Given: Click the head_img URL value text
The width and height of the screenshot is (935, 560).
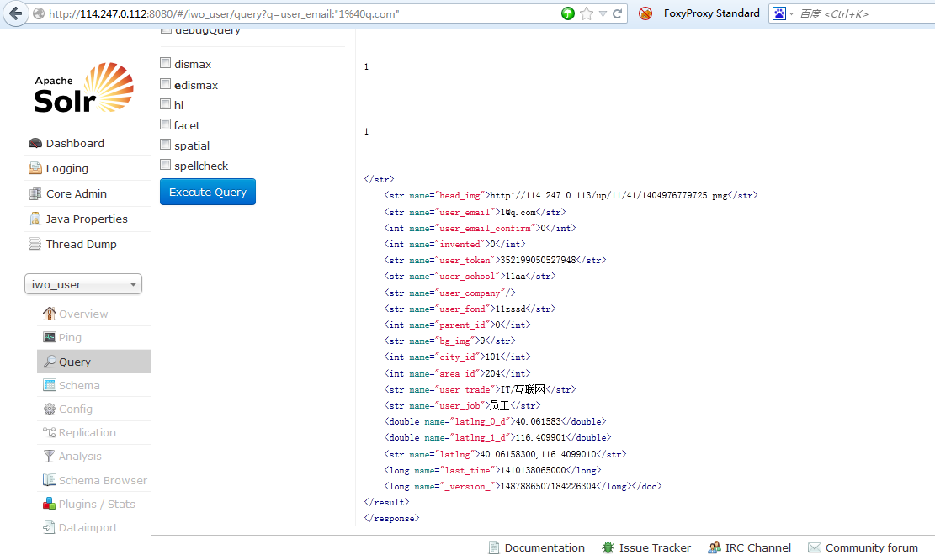Looking at the screenshot, I should (608, 195).
